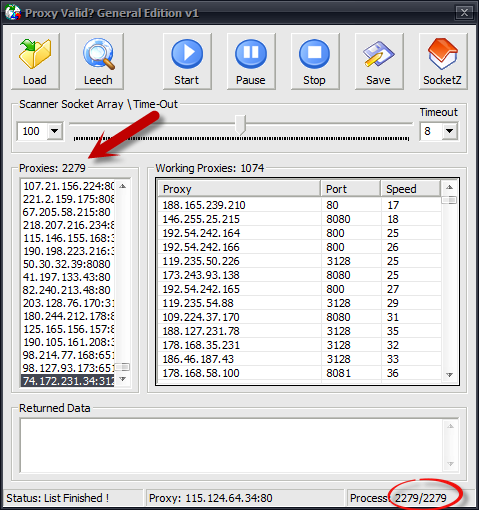The image size is (479, 510).
Task: Sort by Proxy column header
Action: (x=239, y=189)
